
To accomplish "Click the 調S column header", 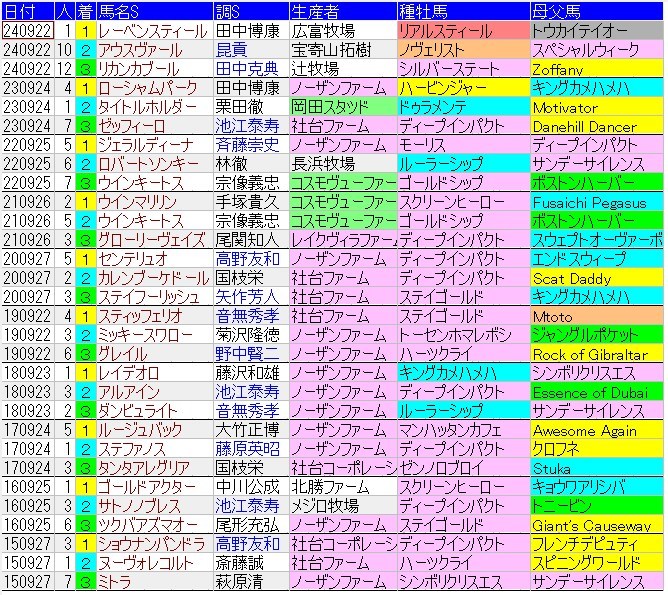I will [x=251, y=11].
